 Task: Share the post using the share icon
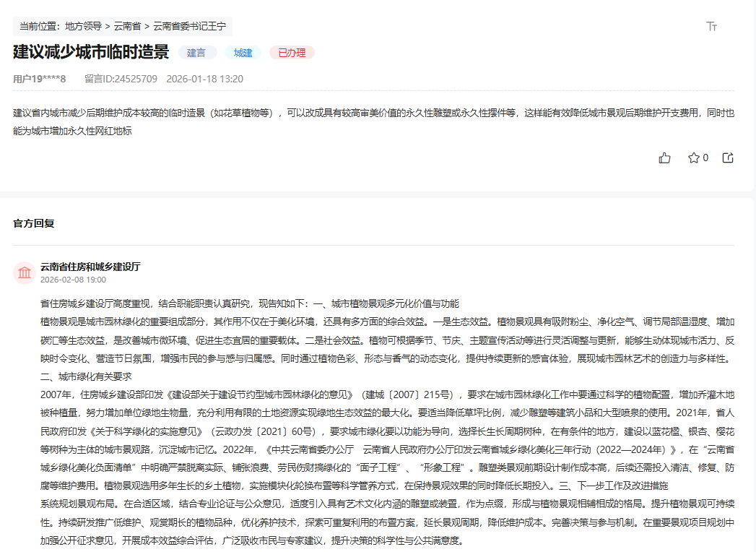tap(728, 158)
